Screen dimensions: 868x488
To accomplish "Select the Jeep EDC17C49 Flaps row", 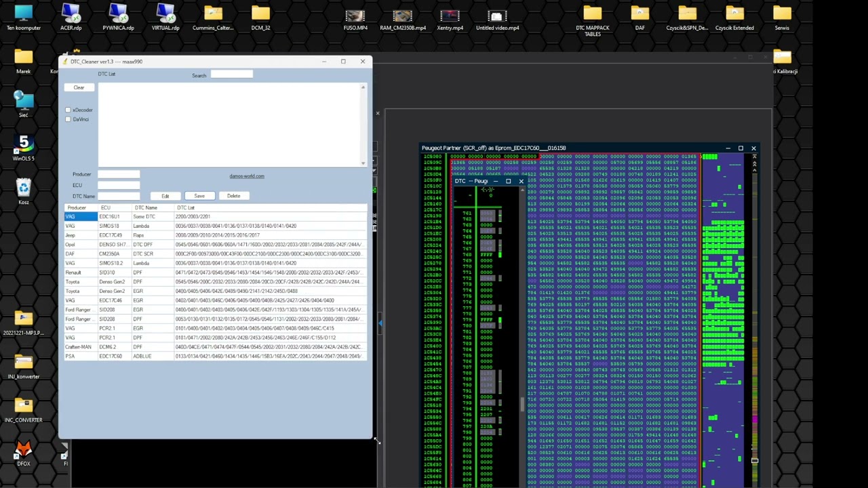I will pos(216,235).
